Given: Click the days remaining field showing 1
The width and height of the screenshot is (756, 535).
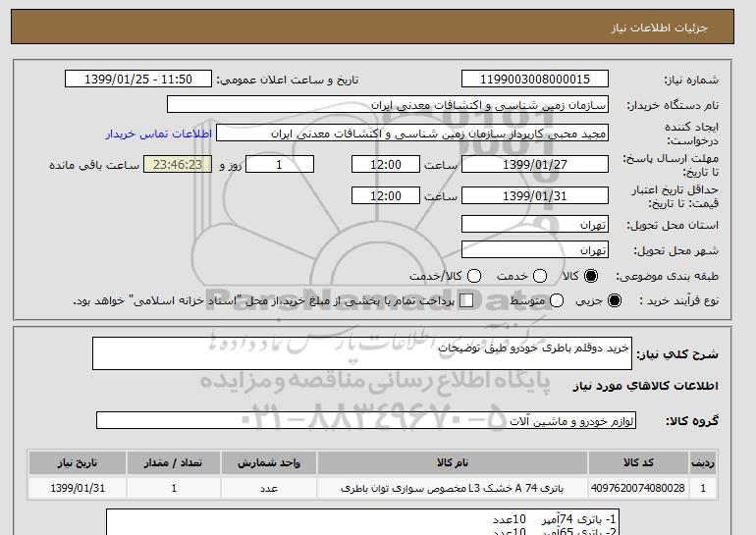Looking at the screenshot, I should (280, 164).
